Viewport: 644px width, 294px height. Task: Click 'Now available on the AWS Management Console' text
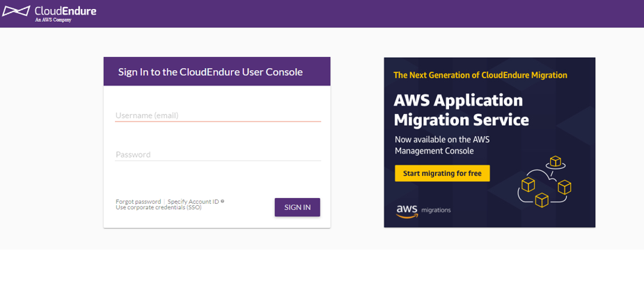tap(442, 145)
